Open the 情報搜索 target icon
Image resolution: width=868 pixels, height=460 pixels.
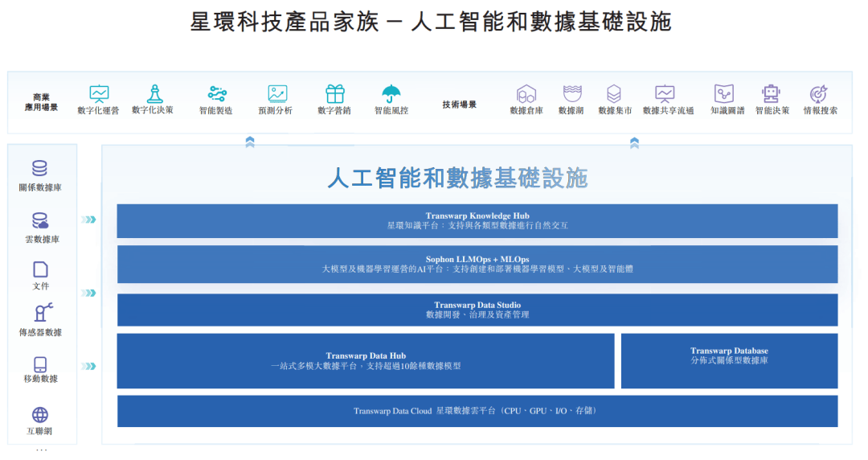tap(818, 93)
